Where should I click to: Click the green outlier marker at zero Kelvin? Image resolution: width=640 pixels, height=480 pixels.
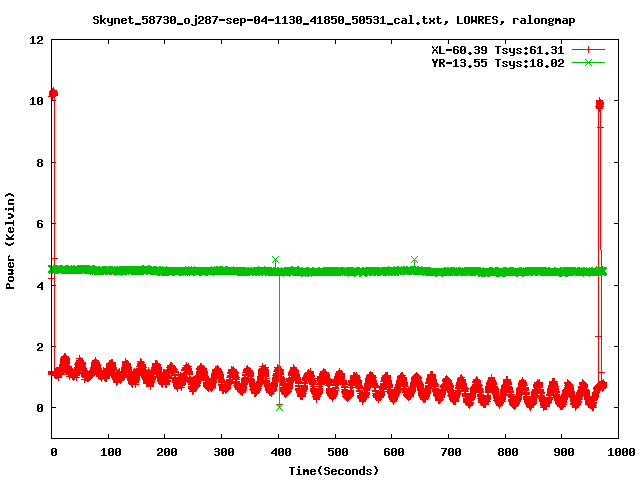click(x=279, y=407)
